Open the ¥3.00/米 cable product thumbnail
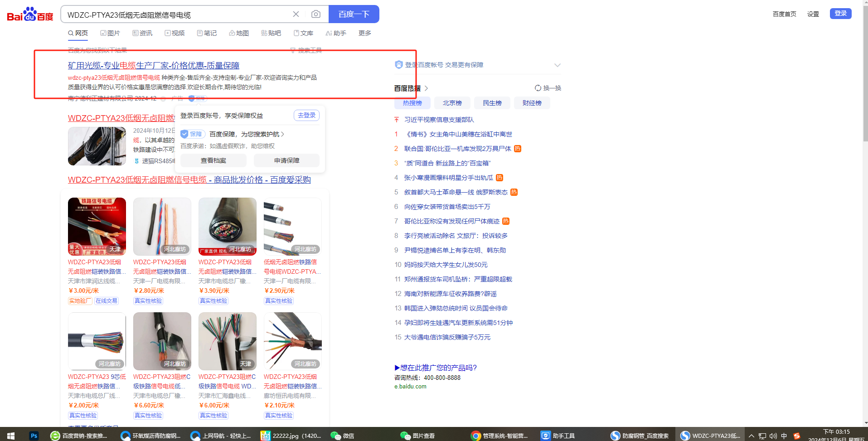 coord(97,227)
